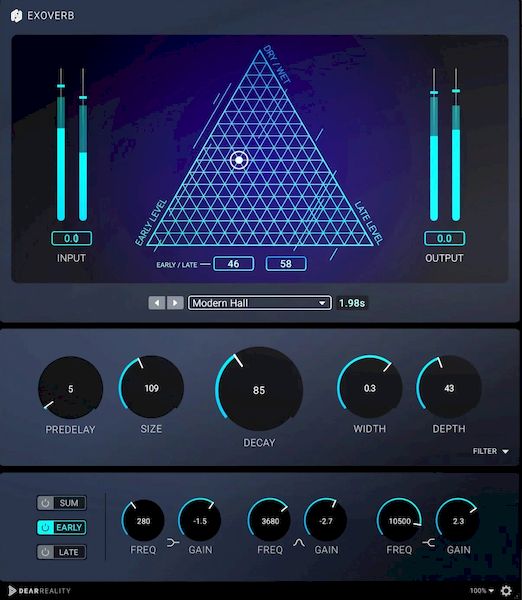
Task: Click the 1.98s decay time readout
Action: [x=352, y=303]
